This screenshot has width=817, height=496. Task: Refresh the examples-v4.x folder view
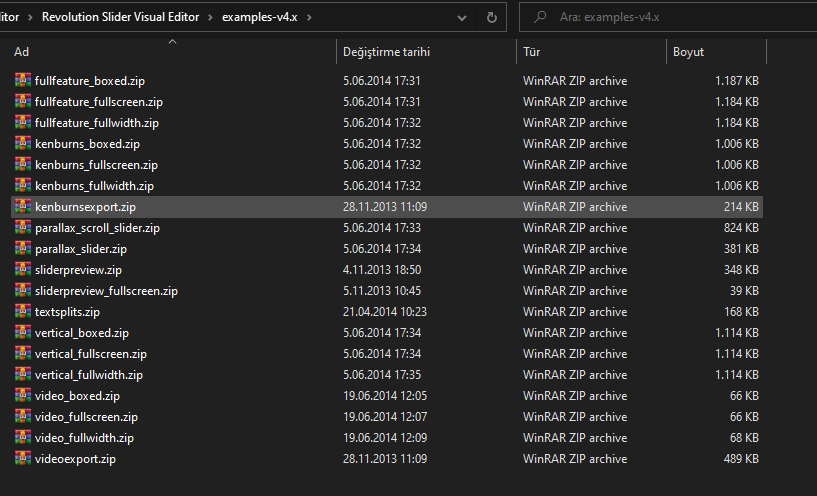coord(491,17)
